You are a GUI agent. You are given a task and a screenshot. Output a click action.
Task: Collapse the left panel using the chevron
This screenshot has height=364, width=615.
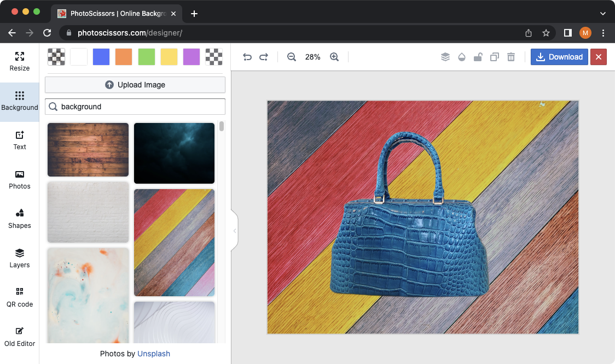pos(234,231)
